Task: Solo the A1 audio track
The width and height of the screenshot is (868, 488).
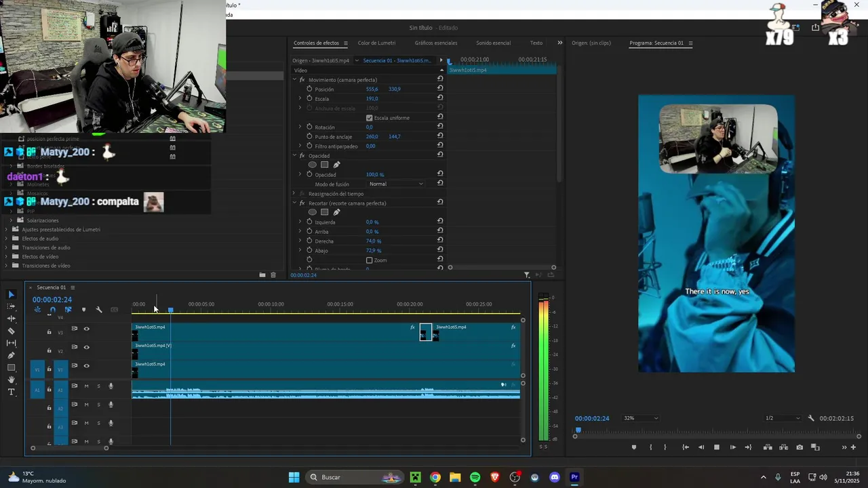Action: [98, 386]
